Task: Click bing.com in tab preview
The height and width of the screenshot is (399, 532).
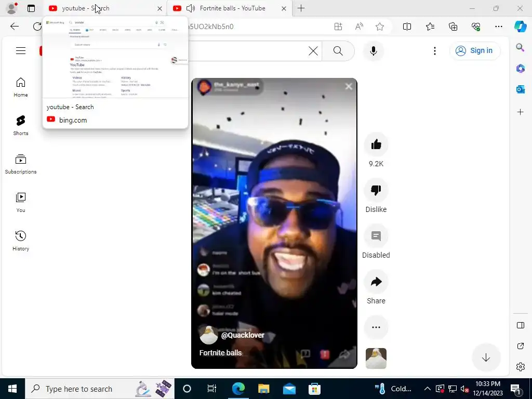Action: pyautogui.click(x=73, y=120)
